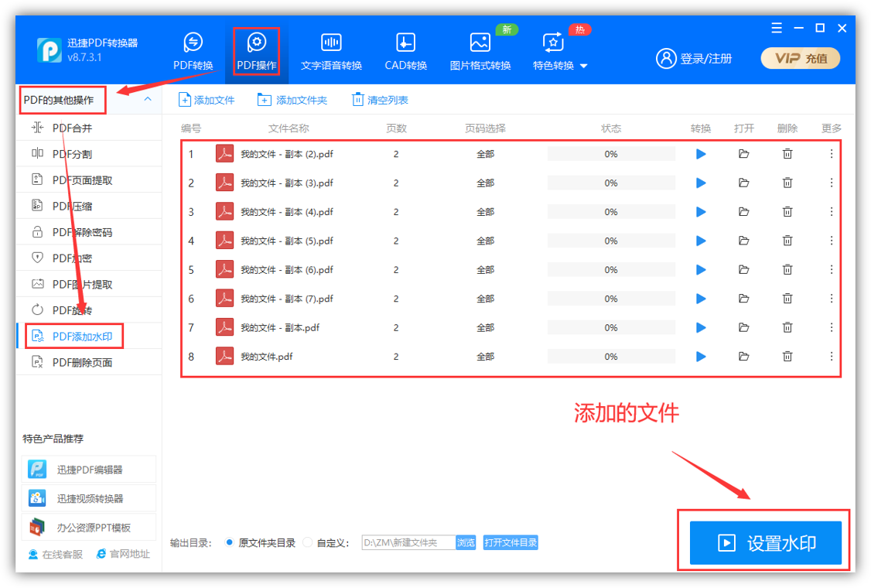Image resolution: width=871 pixels, height=588 pixels.
Task: Open folder for 我的文件 - 副本 (3).pdf
Action: 744,183
